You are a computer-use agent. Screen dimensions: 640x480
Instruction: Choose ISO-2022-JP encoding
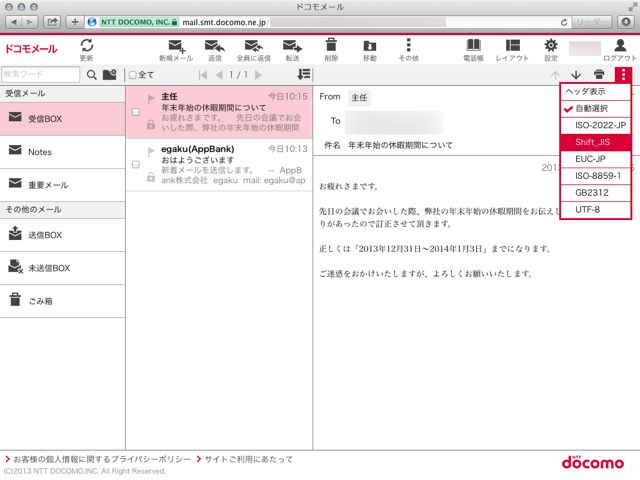[596, 125]
